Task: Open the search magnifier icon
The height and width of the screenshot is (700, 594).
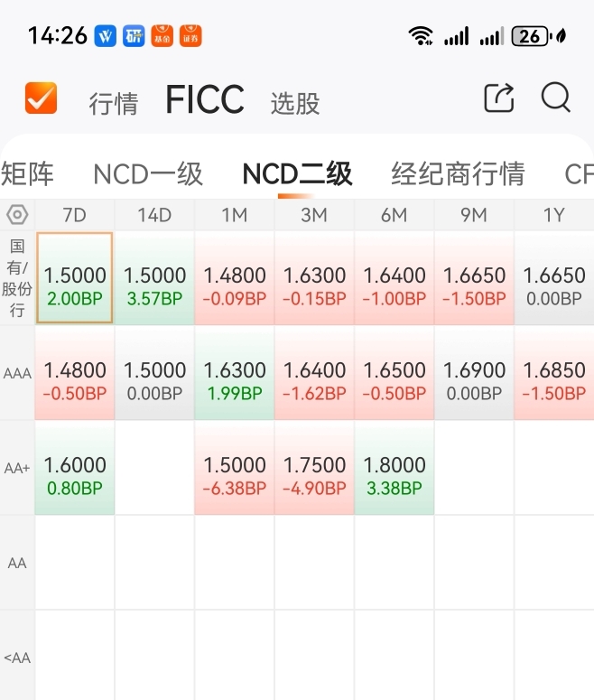Action: click(555, 98)
